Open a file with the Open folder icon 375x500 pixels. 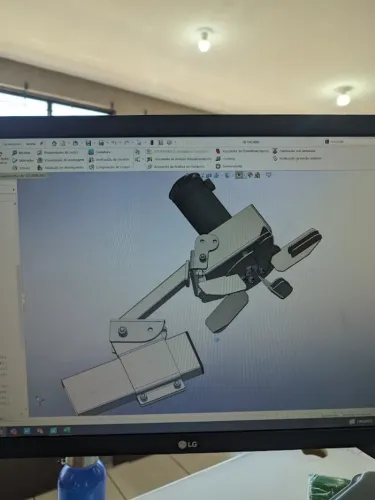coord(75,143)
